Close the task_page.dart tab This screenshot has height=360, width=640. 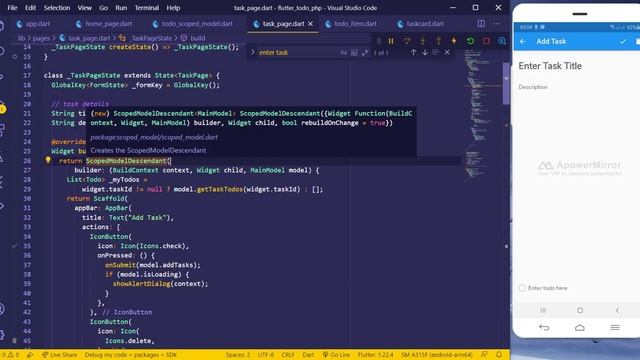coord(311,24)
